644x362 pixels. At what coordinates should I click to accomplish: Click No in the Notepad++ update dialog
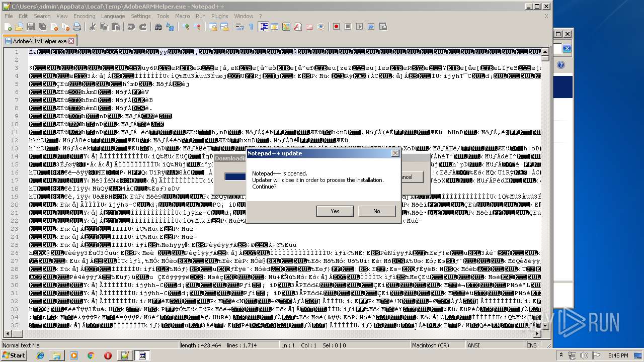coord(376,211)
